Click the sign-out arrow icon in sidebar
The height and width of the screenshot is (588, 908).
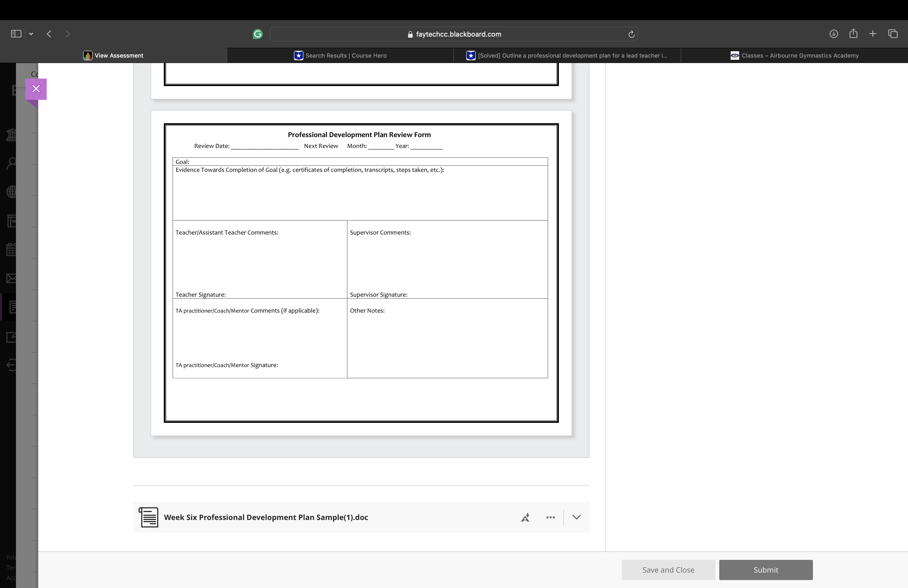(11, 365)
